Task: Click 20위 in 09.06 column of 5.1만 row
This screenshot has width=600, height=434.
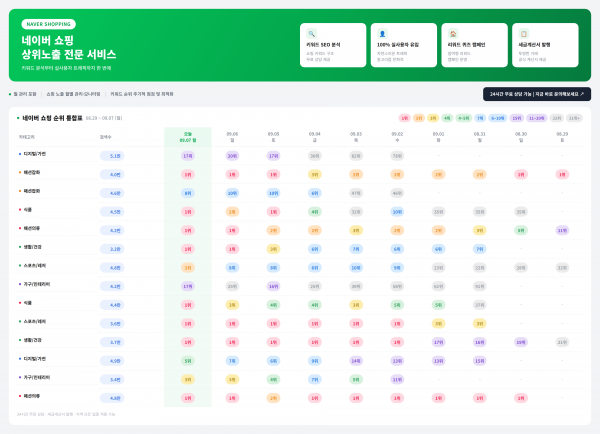Action: (x=232, y=156)
